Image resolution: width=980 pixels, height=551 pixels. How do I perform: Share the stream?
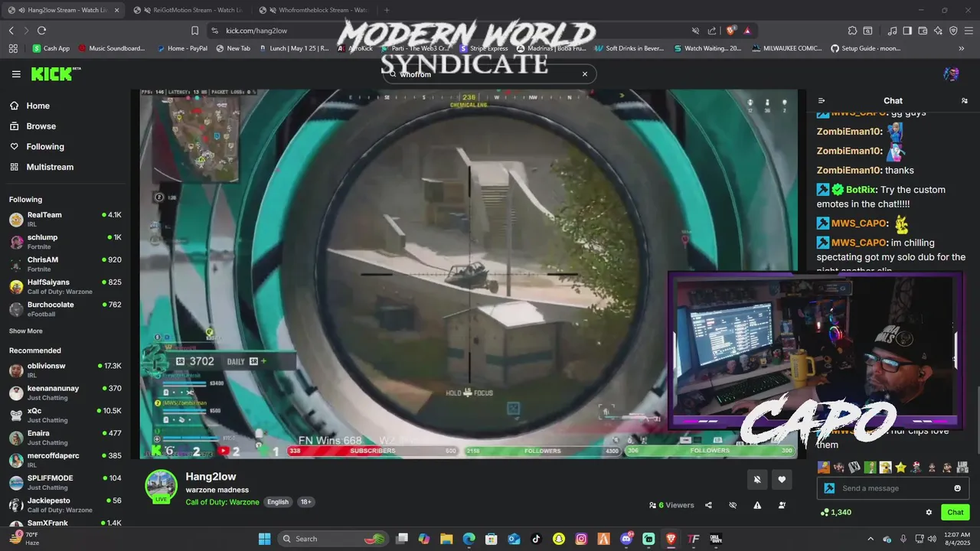pyautogui.click(x=708, y=505)
